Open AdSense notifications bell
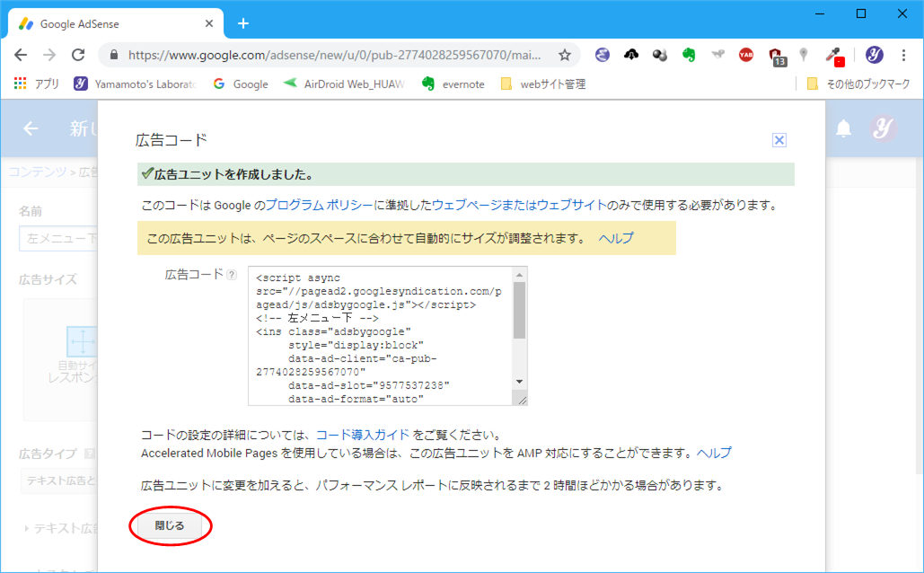 844,128
